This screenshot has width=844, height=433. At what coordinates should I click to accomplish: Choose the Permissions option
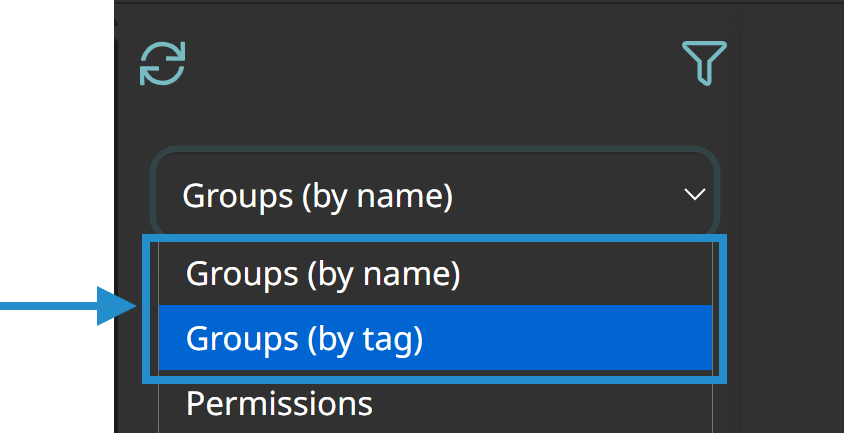435,402
